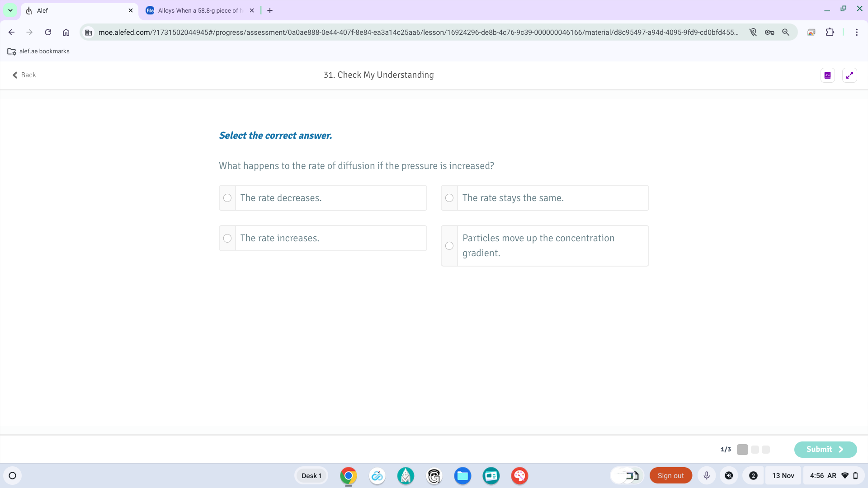Choose "Particles move up the concentration gradient"
Image resolution: width=868 pixels, height=488 pixels.
(x=449, y=246)
